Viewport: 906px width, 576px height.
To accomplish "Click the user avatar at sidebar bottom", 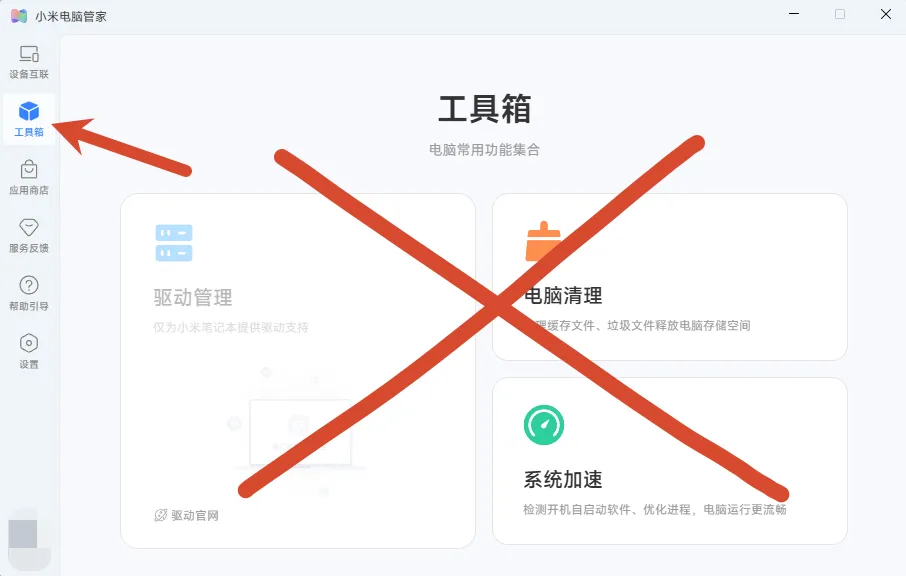I will tap(23, 533).
